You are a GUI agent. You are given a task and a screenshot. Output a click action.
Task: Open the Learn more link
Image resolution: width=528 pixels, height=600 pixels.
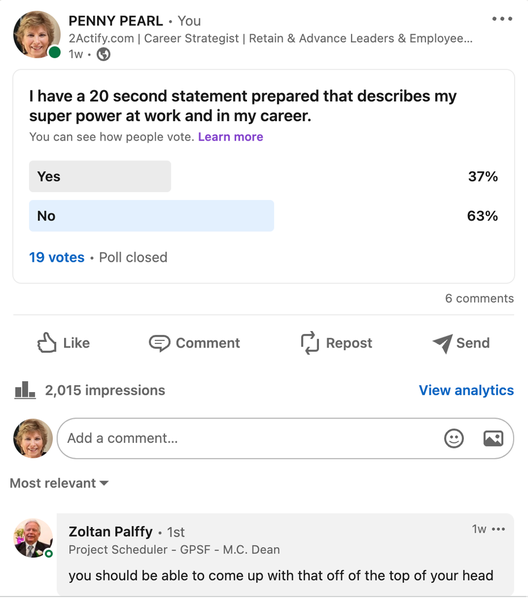[x=230, y=137]
